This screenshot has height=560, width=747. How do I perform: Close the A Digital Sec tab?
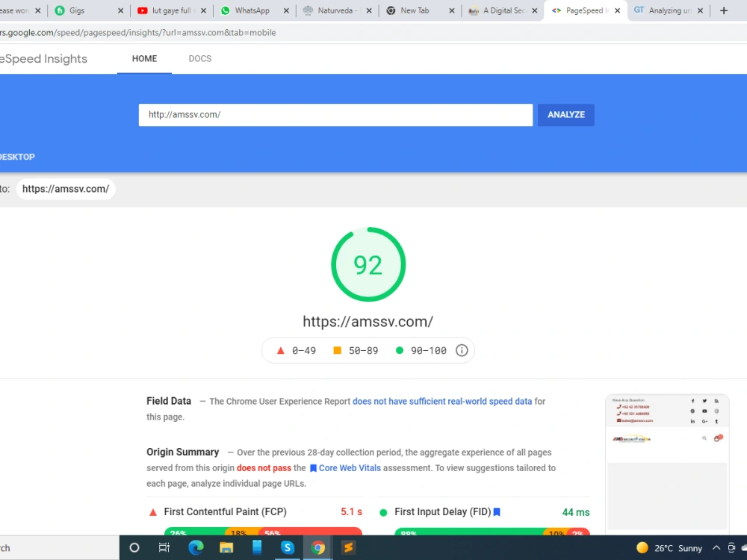pyautogui.click(x=535, y=10)
